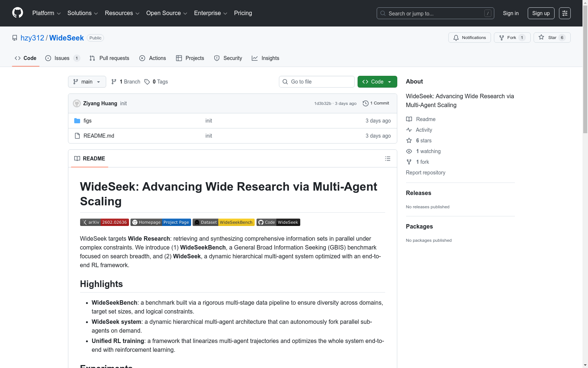588x368 pixels.
Task: Open the README outline list icon
Action: 388,159
